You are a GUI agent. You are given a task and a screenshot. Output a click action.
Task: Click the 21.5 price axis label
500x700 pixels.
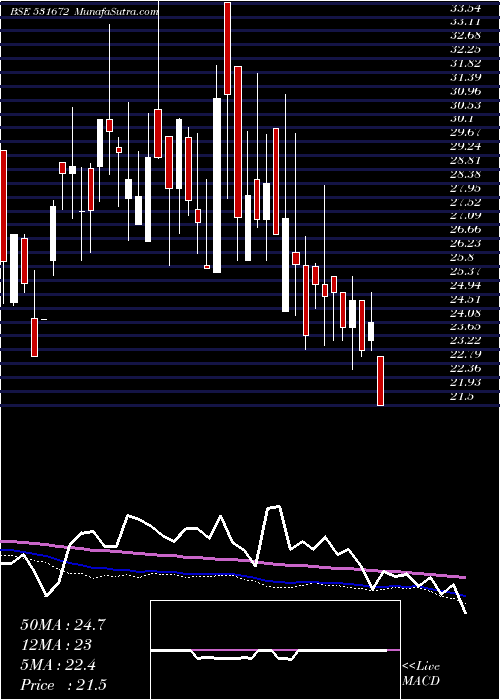tap(462, 396)
